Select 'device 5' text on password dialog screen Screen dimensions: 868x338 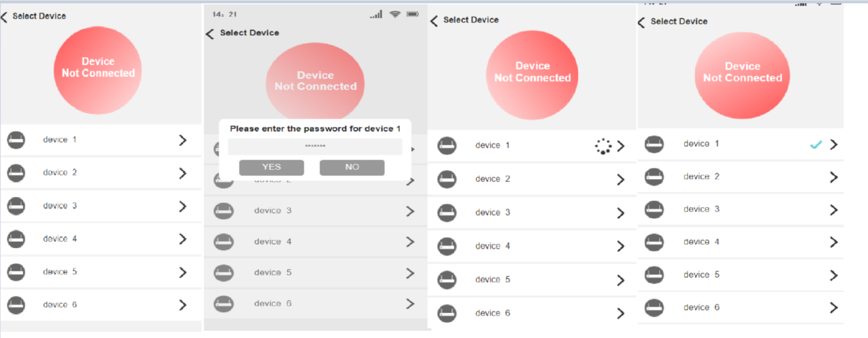pyautogui.click(x=273, y=273)
